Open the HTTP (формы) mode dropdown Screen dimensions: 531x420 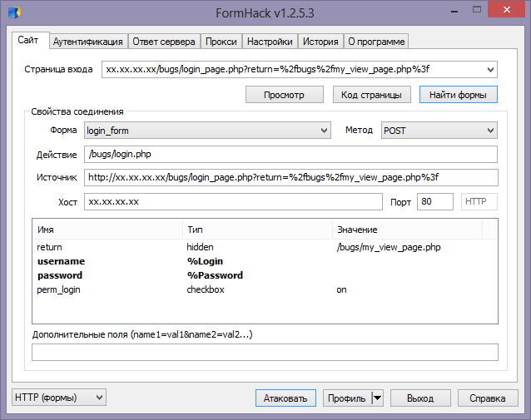click(x=100, y=398)
